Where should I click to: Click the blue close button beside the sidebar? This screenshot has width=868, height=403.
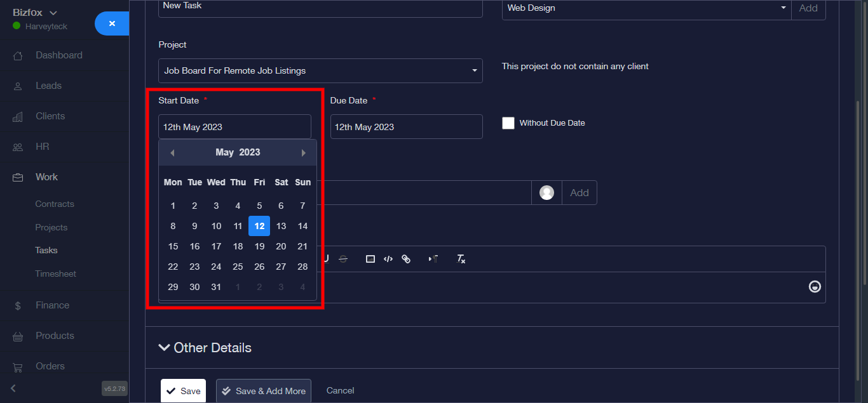(112, 23)
